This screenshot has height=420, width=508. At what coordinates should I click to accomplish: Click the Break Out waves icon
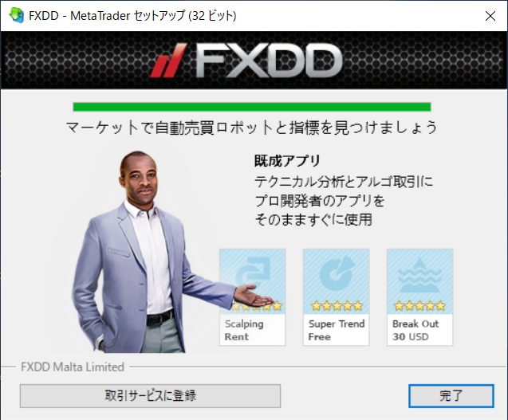pos(419,275)
